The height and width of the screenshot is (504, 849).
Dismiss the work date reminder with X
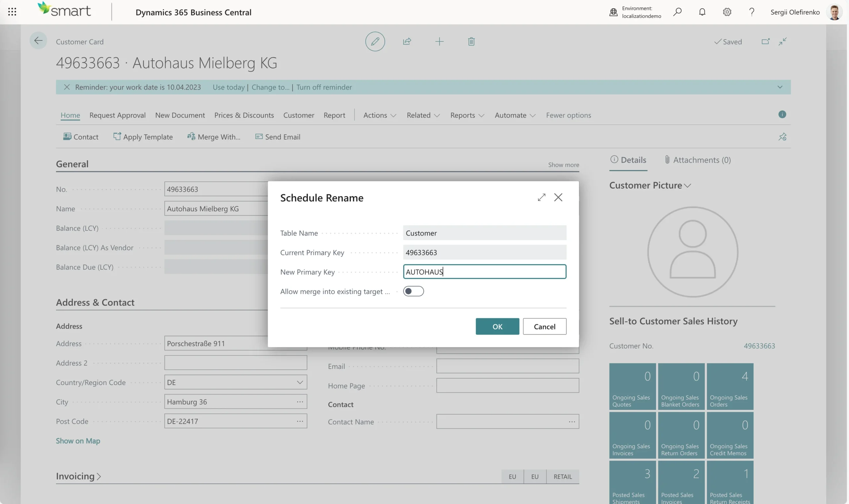coord(67,87)
